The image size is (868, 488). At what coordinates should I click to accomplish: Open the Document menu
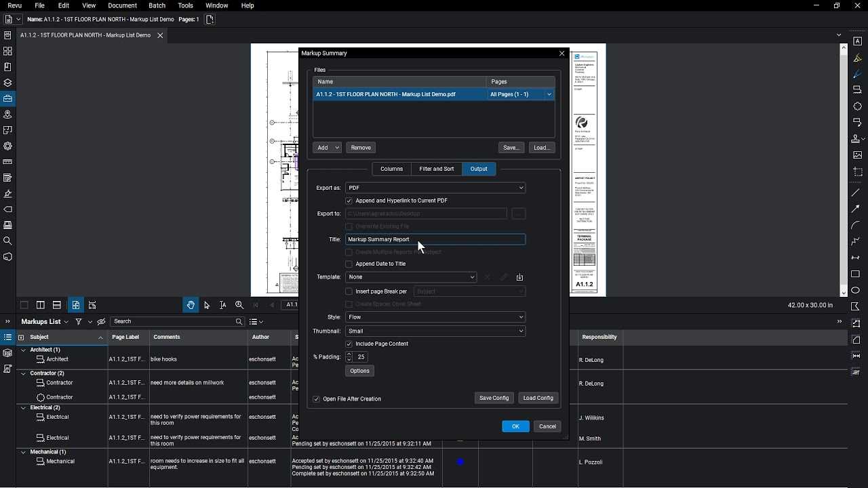pos(122,5)
